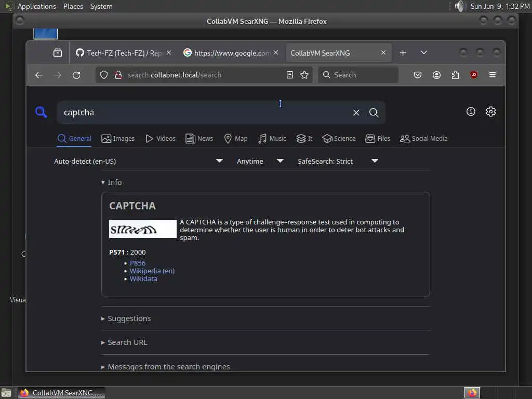532x399 pixels.
Task: Click the CollabVM SearXNG taskbar entry
Action: (x=61, y=393)
